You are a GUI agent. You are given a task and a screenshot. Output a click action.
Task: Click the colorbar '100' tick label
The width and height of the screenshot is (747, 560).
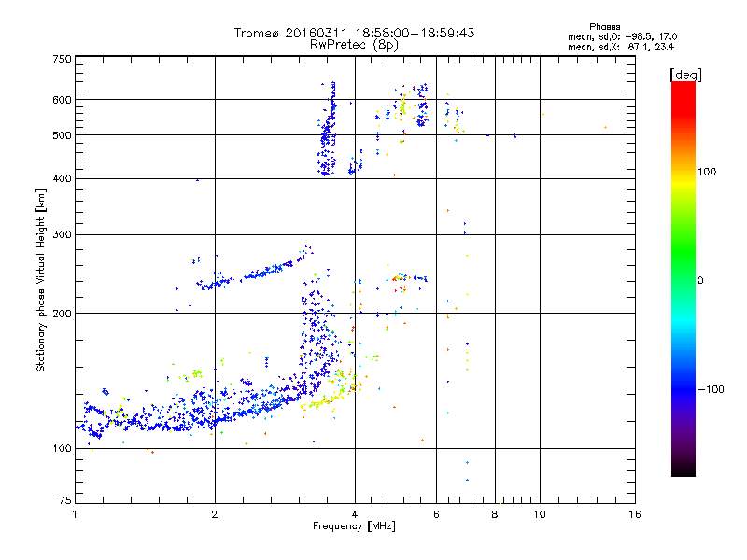click(707, 172)
